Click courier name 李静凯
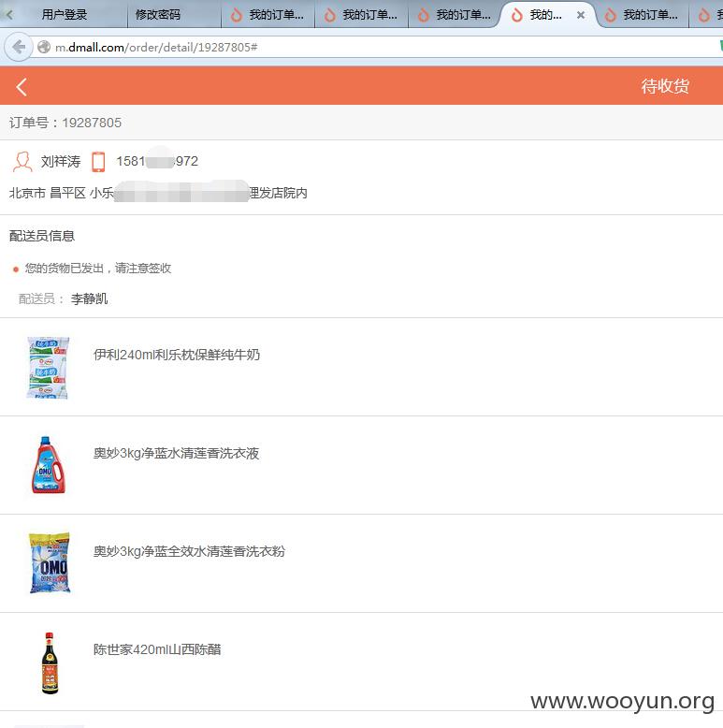This screenshot has width=723, height=728. tap(90, 298)
